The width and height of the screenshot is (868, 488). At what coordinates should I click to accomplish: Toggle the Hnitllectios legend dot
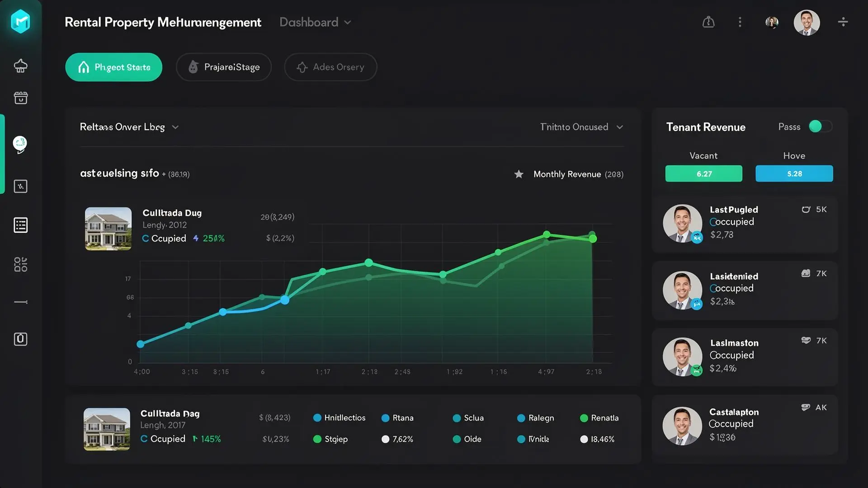317,418
